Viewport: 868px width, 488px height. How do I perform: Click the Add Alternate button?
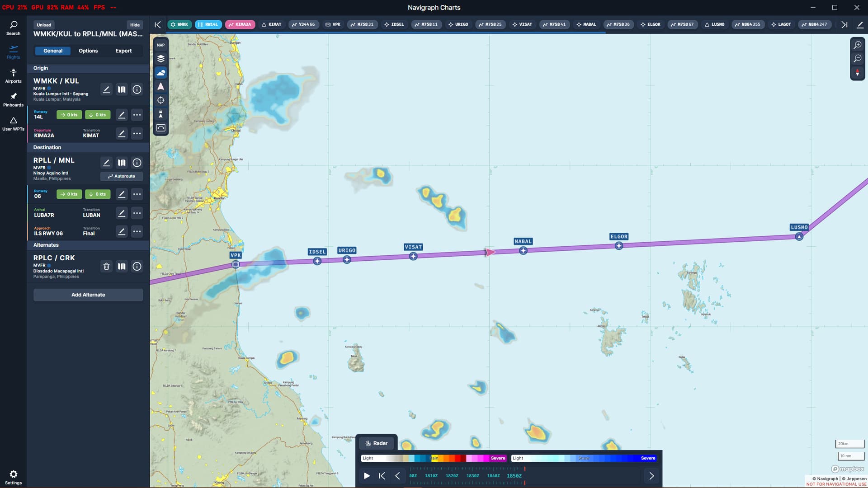(x=88, y=295)
